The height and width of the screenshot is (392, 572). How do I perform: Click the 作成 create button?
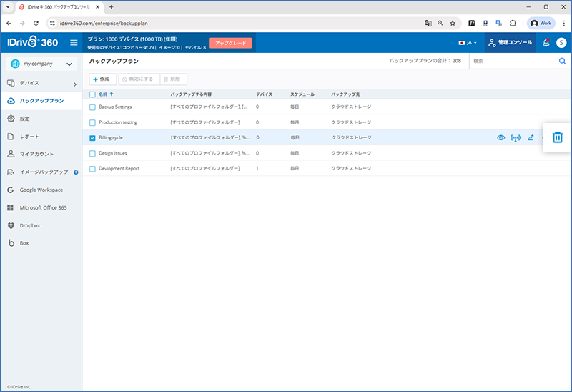(x=102, y=78)
